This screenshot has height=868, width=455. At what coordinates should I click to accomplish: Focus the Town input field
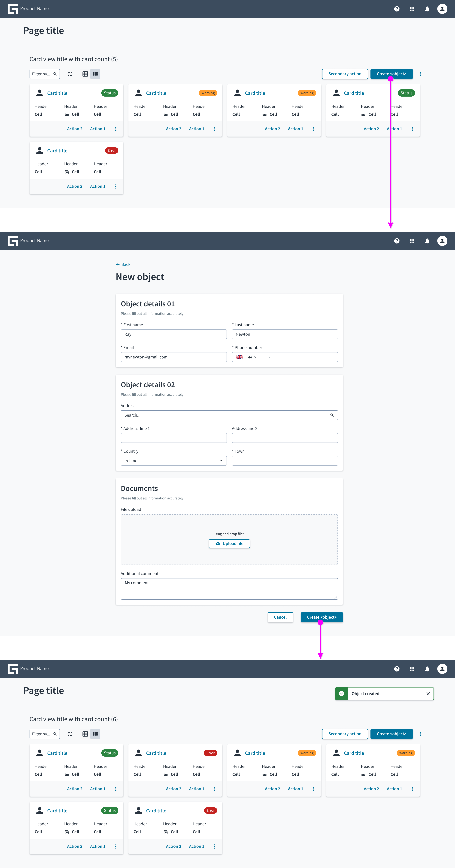285,461
